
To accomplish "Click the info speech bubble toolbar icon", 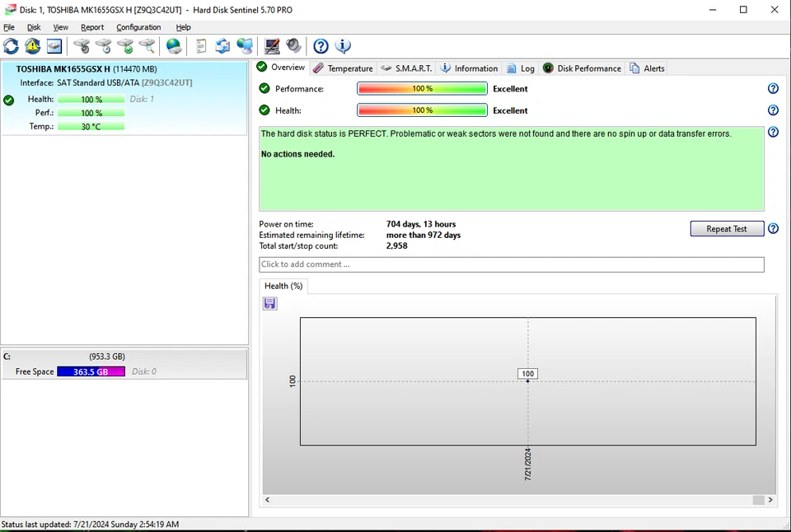I will click(x=343, y=46).
